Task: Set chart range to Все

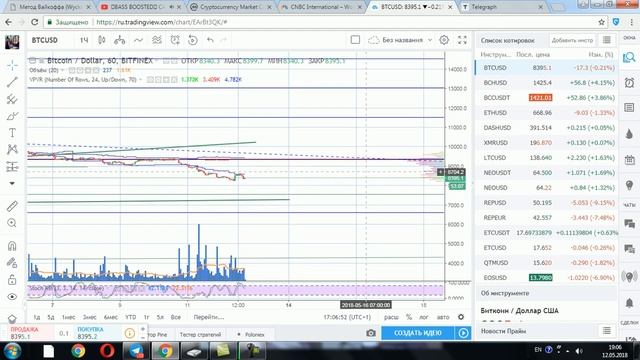Action: (x=176, y=317)
